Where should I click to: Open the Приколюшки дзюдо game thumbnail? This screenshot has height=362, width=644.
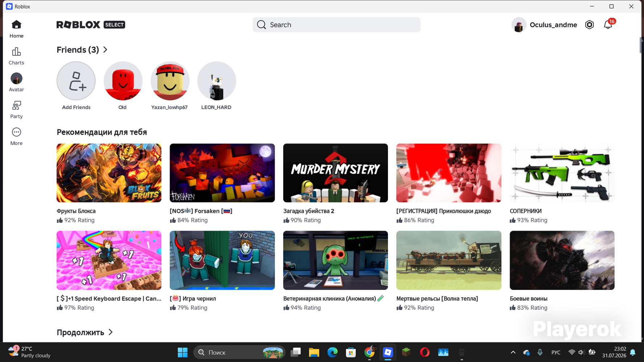click(x=449, y=173)
